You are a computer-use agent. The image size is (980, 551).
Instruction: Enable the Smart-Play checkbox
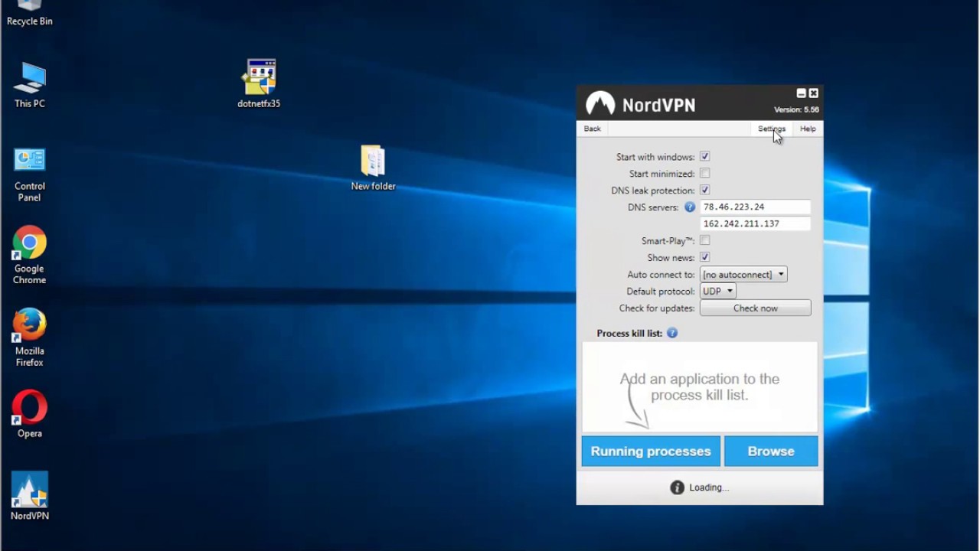coord(704,241)
